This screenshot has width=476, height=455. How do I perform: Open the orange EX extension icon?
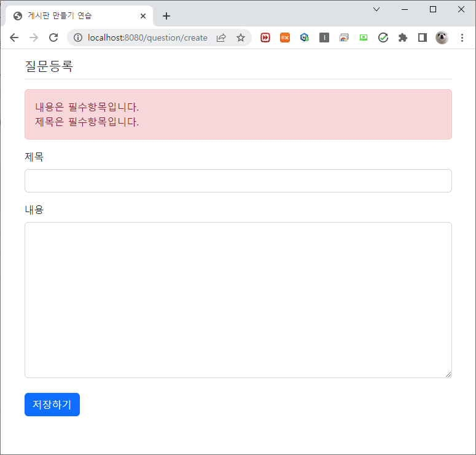(x=285, y=38)
